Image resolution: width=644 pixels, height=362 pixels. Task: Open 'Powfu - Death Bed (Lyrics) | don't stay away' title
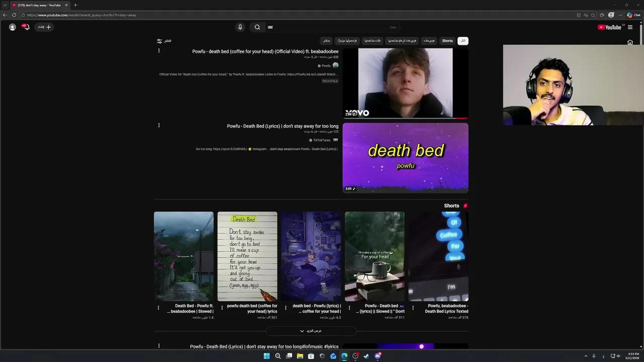click(283, 126)
